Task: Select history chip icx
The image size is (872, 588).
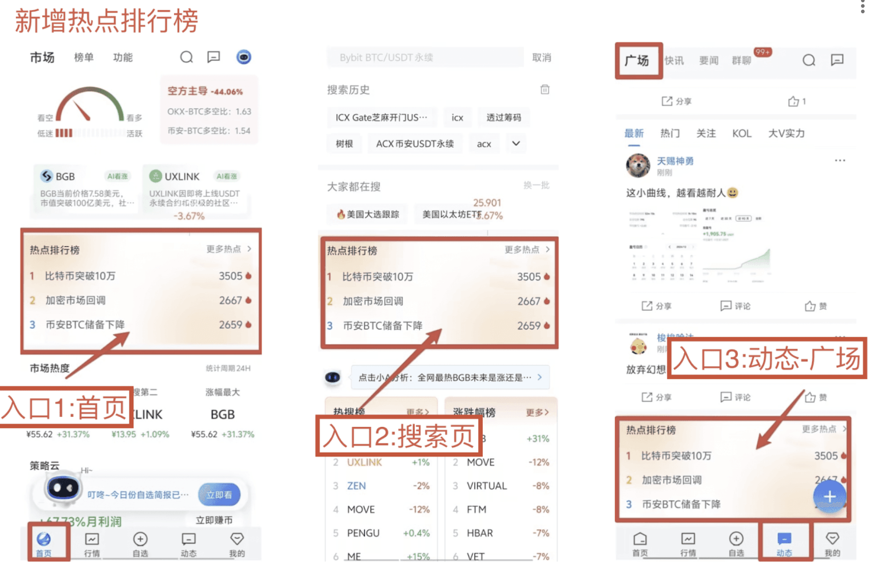Action: coord(457,117)
